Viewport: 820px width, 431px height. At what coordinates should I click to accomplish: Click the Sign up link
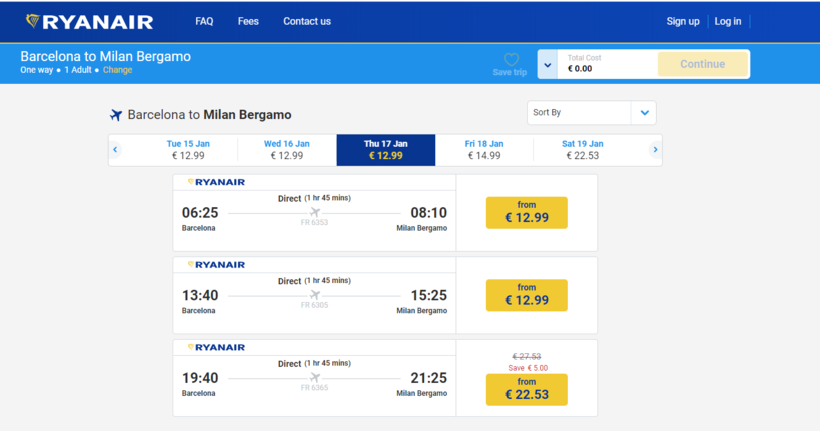click(x=682, y=21)
